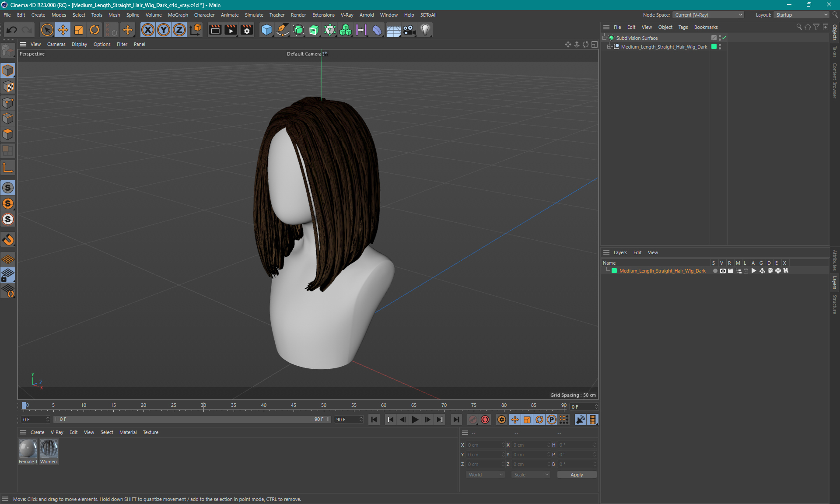Open the Simulate menu
The width and height of the screenshot is (840, 504).
pos(254,15)
